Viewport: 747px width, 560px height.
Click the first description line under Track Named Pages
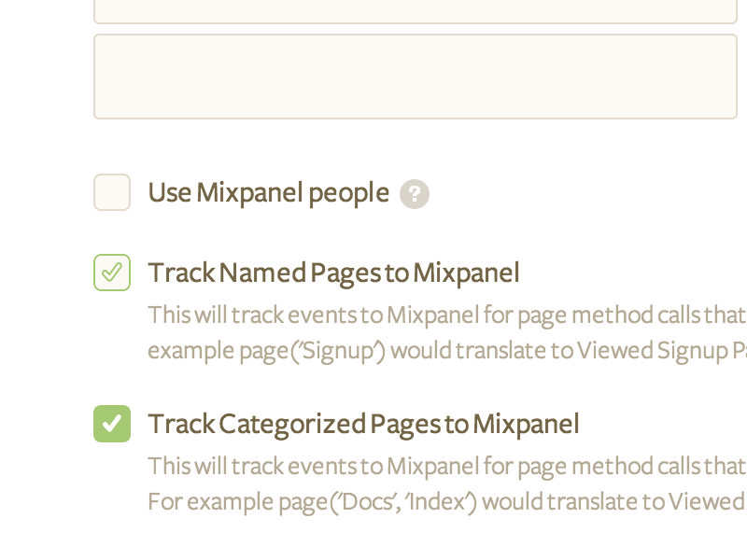click(x=446, y=315)
